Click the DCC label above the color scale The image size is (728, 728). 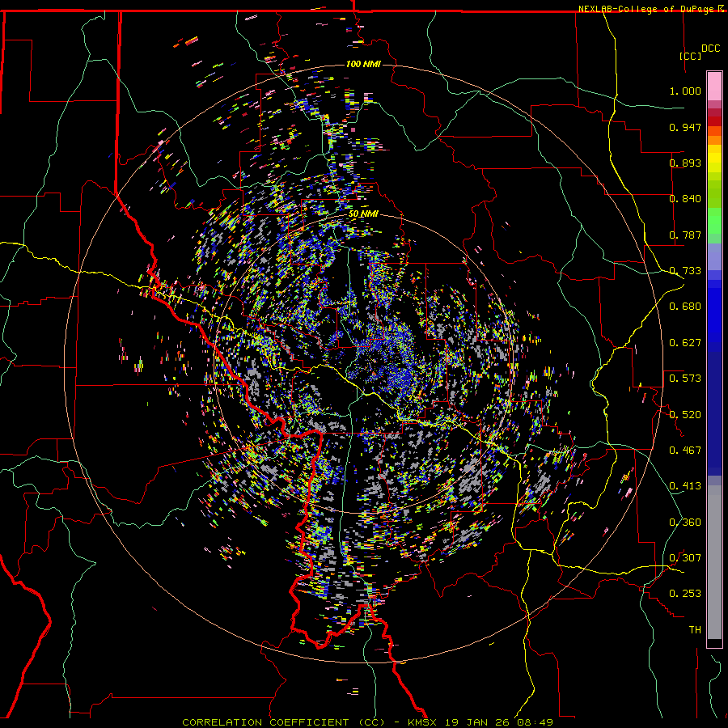click(x=710, y=49)
